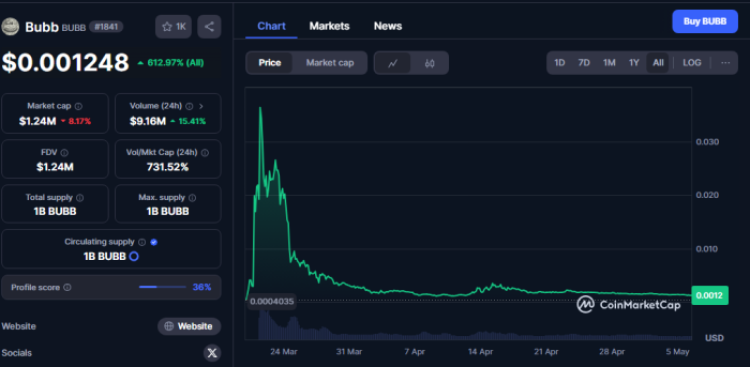750x367 pixels.
Task: Click Total supply info icon
Action: (80, 197)
